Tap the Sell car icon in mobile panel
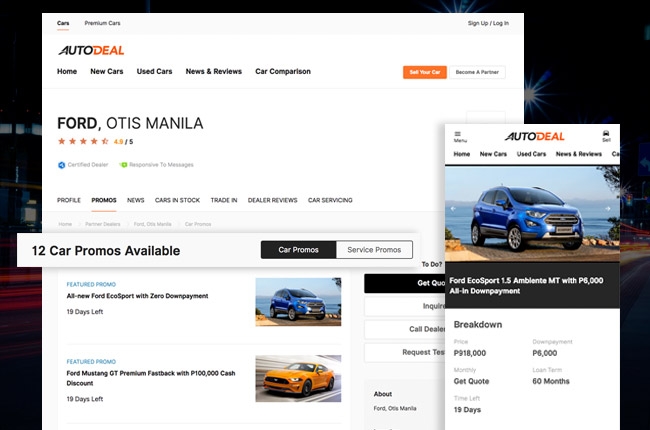Viewport: 650px width, 430px height. pyautogui.click(x=606, y=136)
